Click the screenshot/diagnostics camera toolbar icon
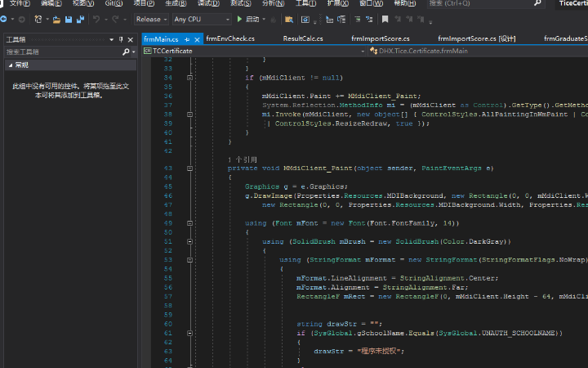The width and height of the screenshot is (588, 368). (305, 20)
